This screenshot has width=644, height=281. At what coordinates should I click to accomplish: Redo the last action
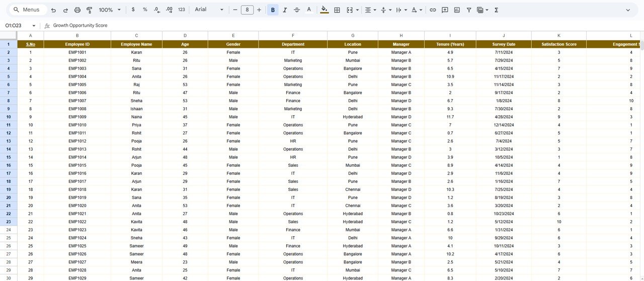pyautogui.click(x=65, y=10)
